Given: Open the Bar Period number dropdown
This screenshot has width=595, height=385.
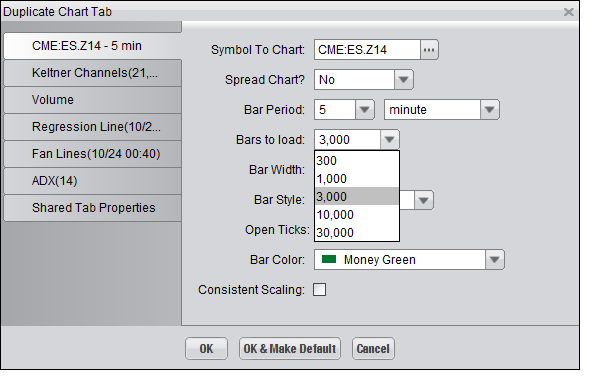Looking at the screenshot, I should (365, 110).
